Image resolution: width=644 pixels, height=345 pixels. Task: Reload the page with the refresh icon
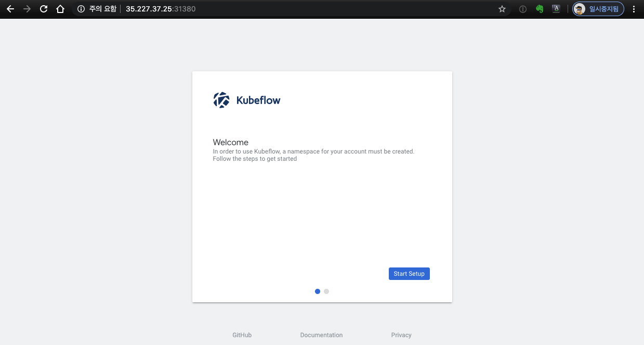tap(44, 9)
